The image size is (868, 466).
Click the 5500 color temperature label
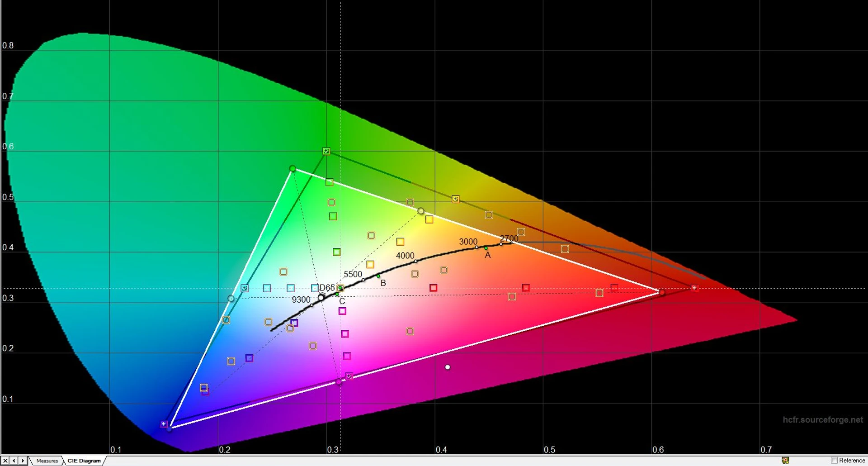pyautogui.click(x=353, y=274)
